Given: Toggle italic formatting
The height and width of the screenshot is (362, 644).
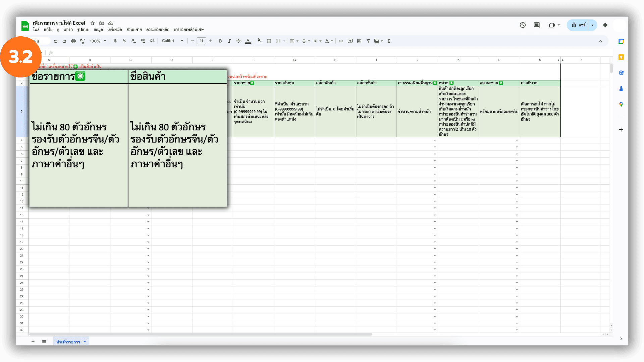Looking at the screenshot, I should 229,41.
